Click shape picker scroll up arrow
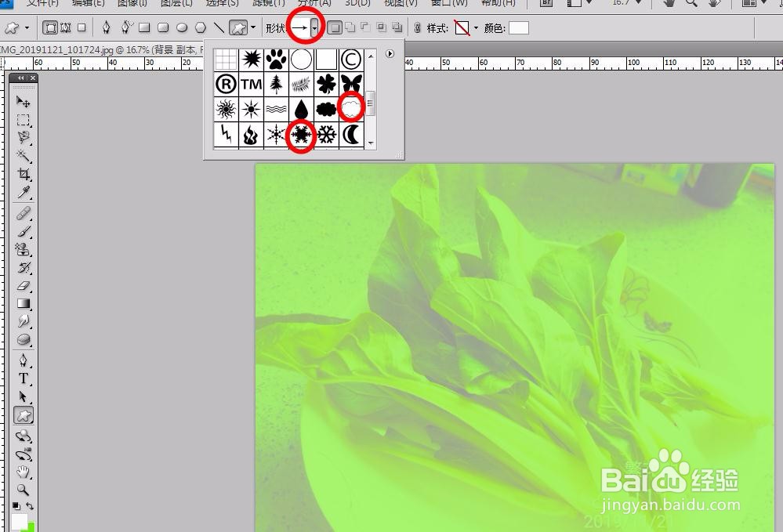Viewport: 783px width, 532px height. click(x=371, y=56)
